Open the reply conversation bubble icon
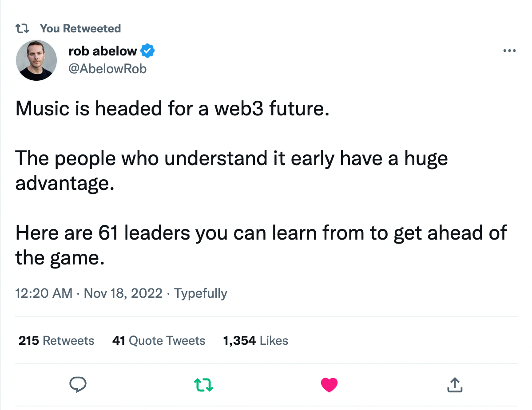 point(78,385)
